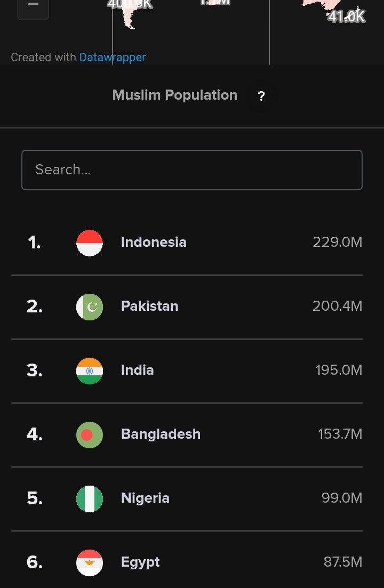The height and width of the screenshot is (588, 384).
Task: Select the Indonesia country name
Action: pyautogui.click(x=154, y=242)
